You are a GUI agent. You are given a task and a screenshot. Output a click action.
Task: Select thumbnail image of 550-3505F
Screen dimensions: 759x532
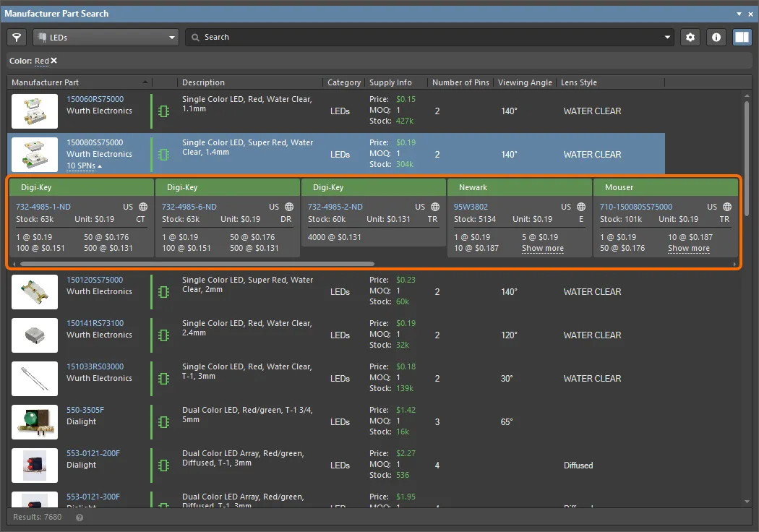pyautogui.click(x=35, y=422)
